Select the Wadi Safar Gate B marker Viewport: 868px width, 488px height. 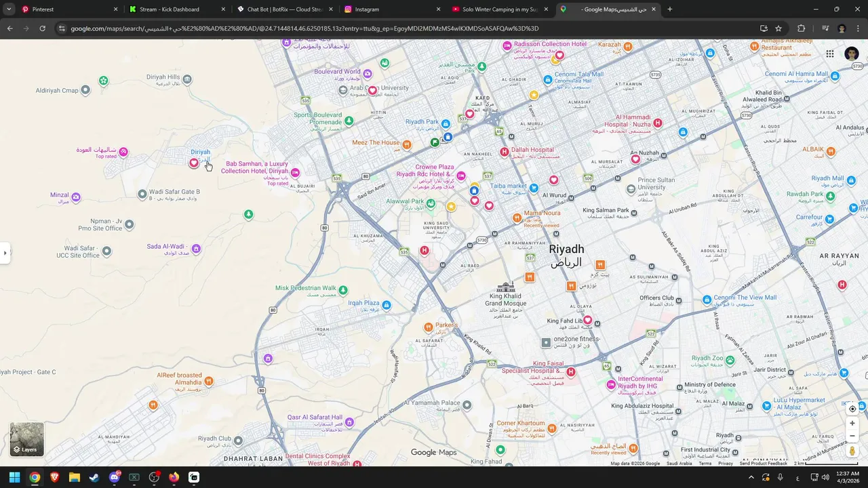[142, 194]
